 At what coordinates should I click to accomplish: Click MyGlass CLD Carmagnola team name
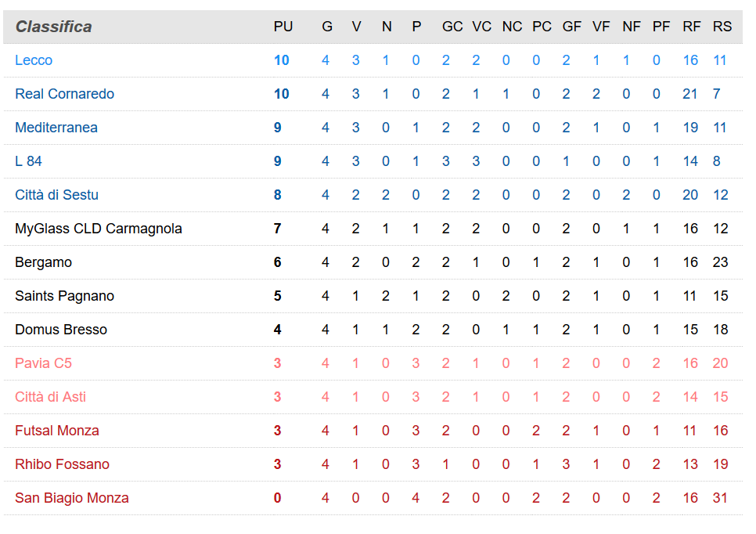coord(99,229)
